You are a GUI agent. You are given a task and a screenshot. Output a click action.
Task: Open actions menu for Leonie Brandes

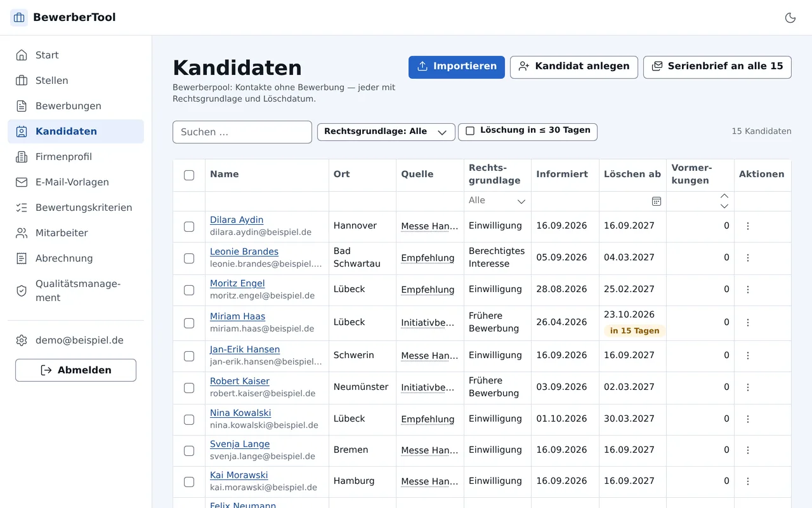point(748,258)
